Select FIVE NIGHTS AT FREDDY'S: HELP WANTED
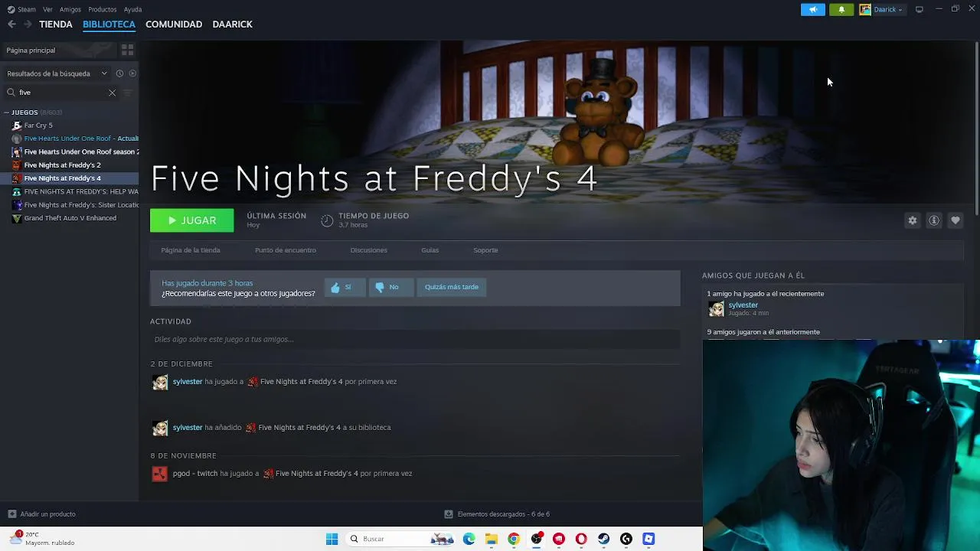The image size is (980, 551). pyautogui.click(x=70, y=191)
